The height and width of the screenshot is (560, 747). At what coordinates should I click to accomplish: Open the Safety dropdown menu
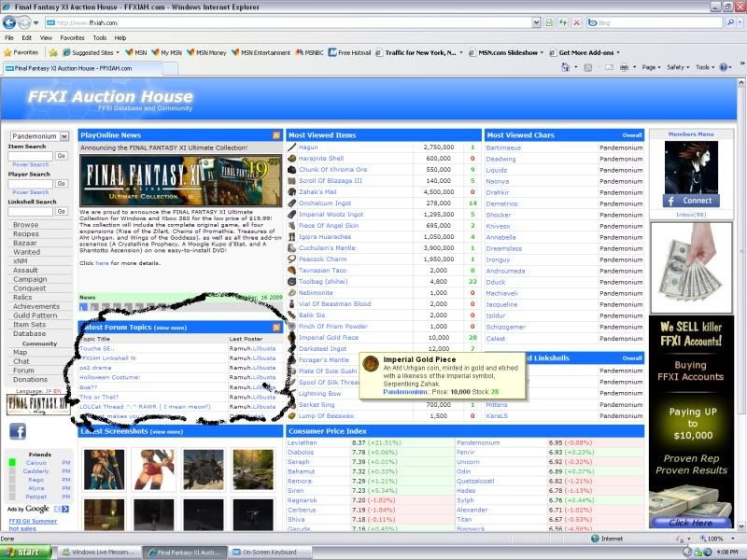679,67
